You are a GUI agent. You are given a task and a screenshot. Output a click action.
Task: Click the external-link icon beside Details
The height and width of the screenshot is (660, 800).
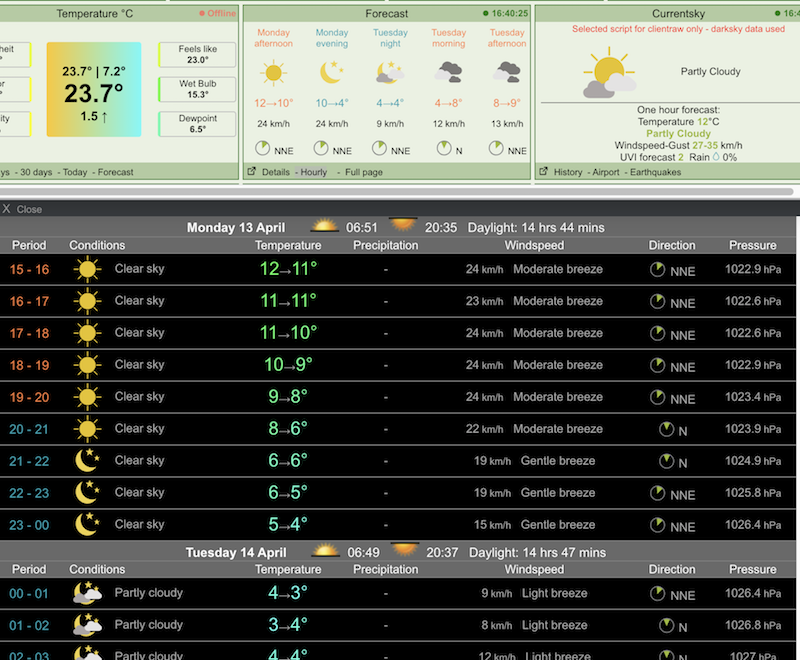251,172
